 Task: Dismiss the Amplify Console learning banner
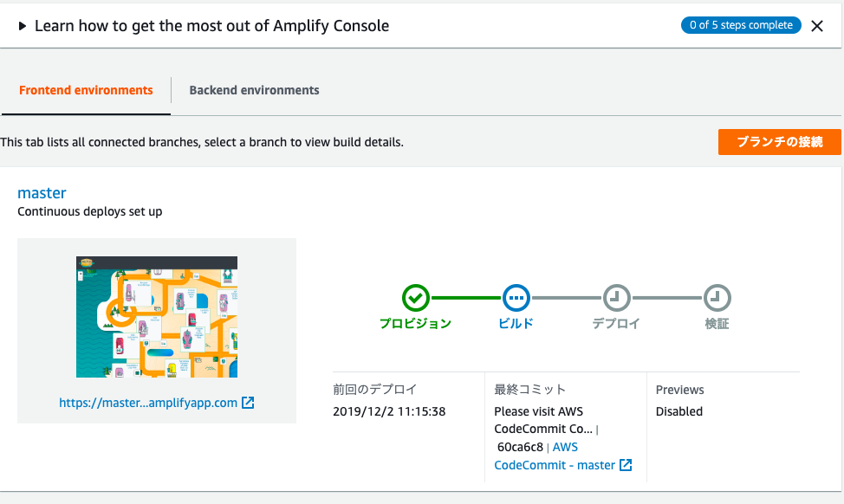click(816, 26)
